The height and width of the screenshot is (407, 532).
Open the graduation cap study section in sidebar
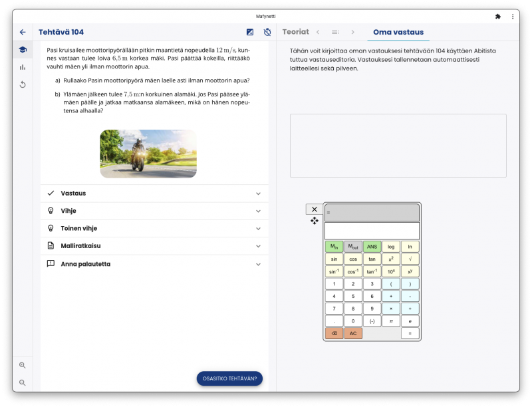click(23, 50)
